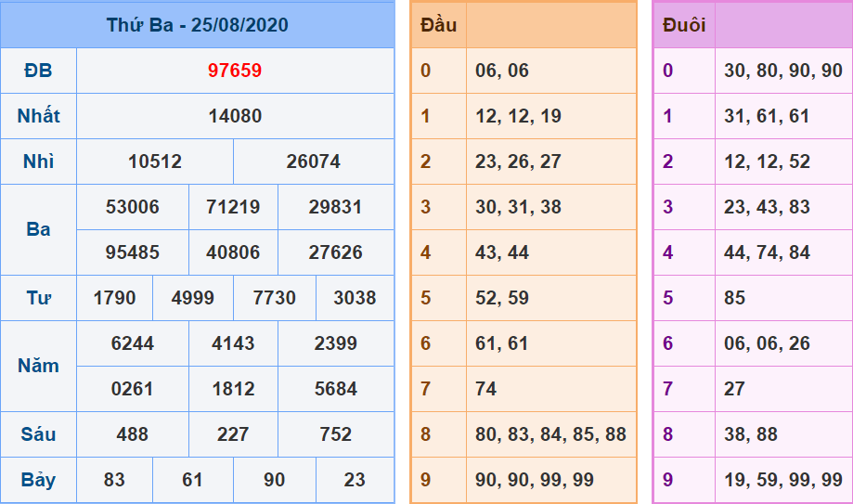
Task: Click the ĐB row label
Action: (38, 71)
